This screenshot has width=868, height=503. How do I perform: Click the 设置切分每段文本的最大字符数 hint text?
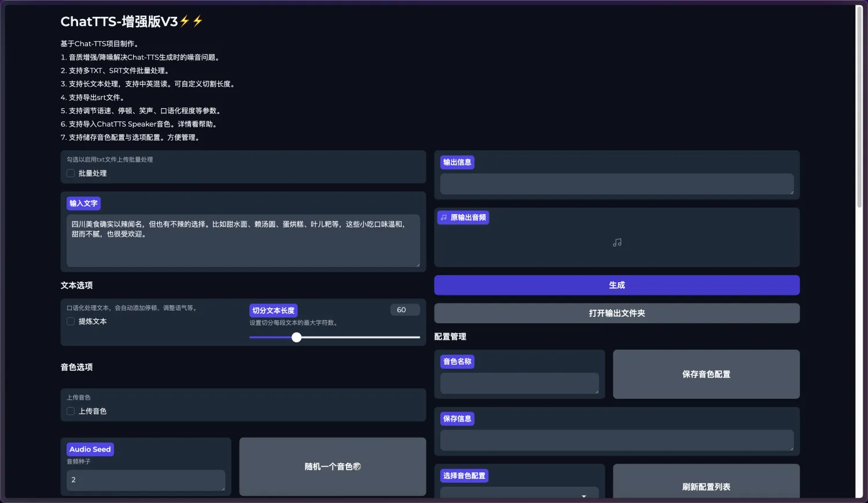(x=294, y=323)
